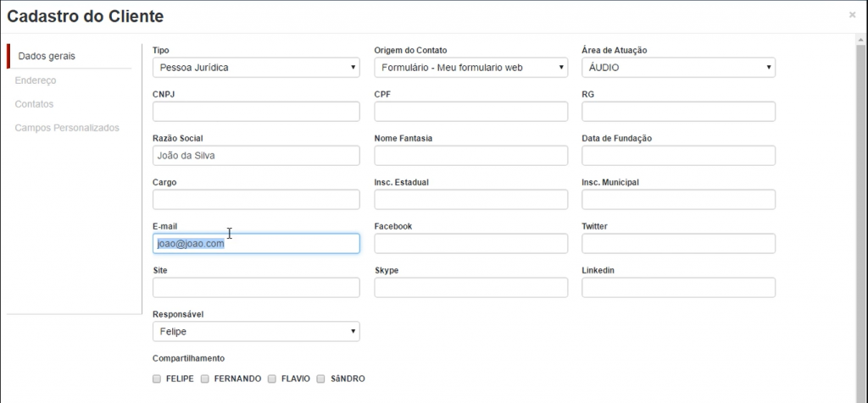This screenshot has width=868, height=403.
Task: Focus the Nome Fantasia field
Action: 470,156
